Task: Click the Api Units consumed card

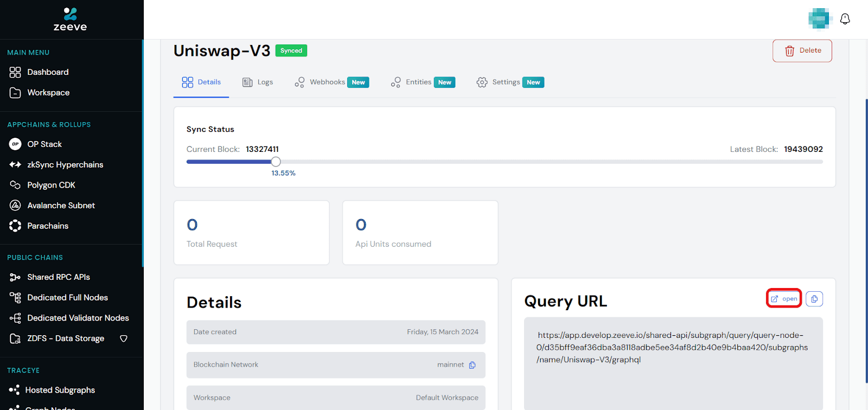Action: (x=420, y=233)
